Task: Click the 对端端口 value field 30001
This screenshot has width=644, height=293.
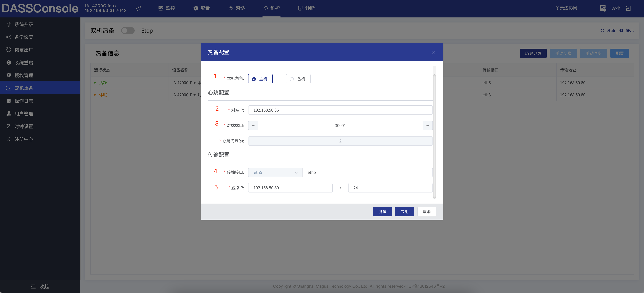Action: pos(340,126)
